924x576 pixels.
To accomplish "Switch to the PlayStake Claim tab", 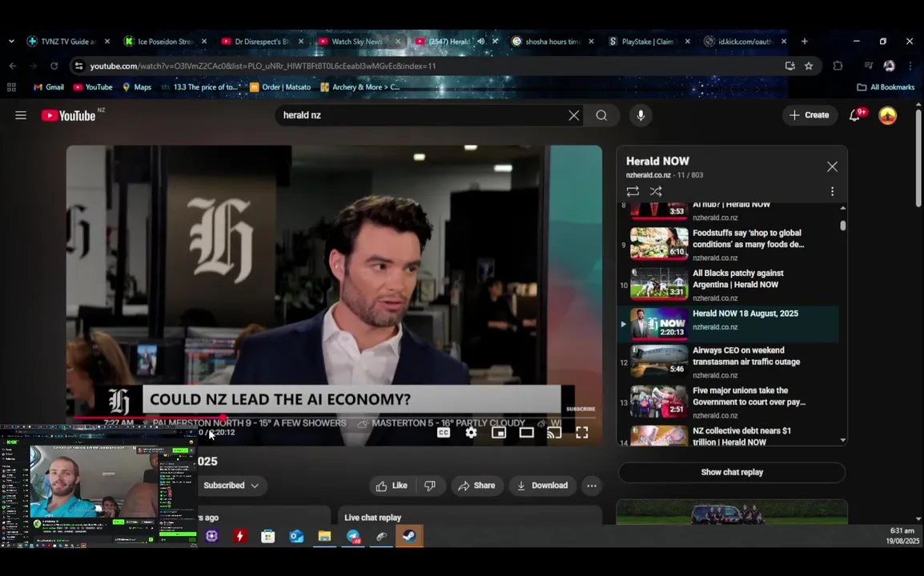I will click(x=649, y=42).
